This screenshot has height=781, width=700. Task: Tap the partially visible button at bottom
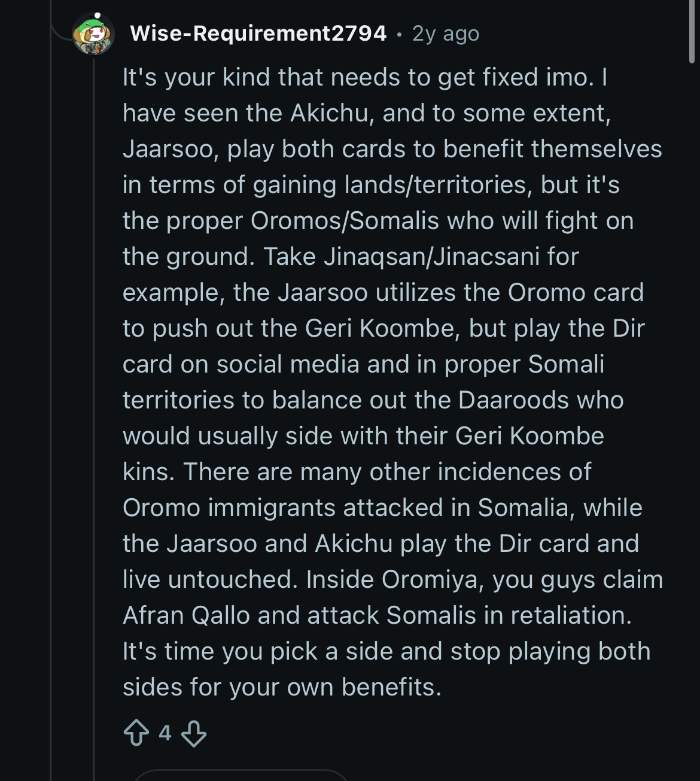[x=239, y=776]
